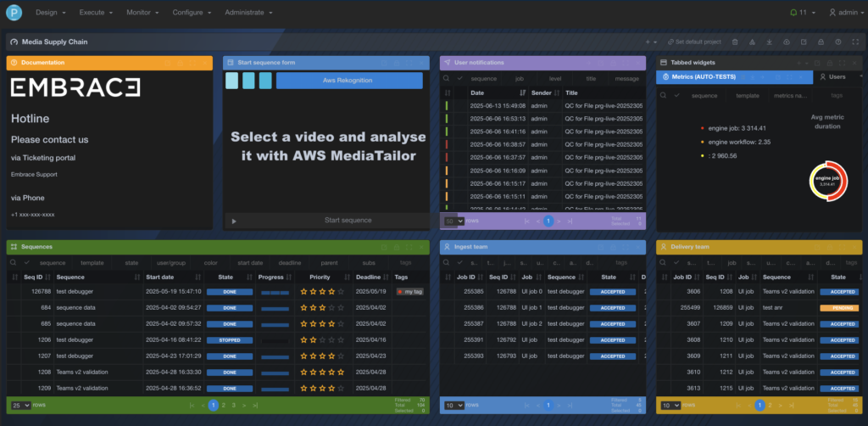The image size is (868, 426).
Task: Open rows-per-page dropdown in Sequences widget
Action: [21, 406]
